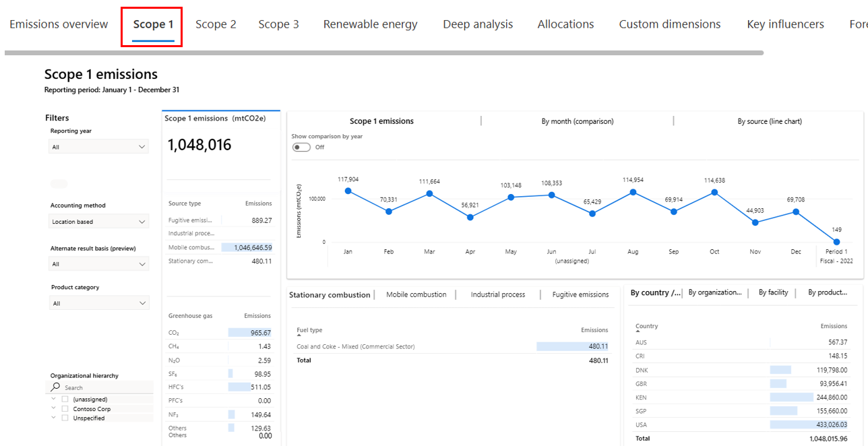Click the DNK country row
The height and width of the screenshot is (446, 868).
click(741, 370)
